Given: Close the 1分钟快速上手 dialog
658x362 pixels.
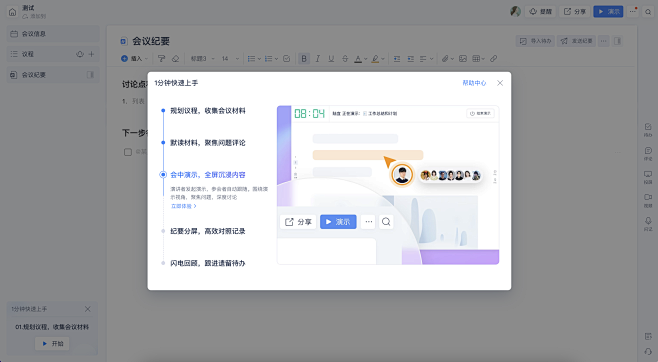Looking at the screenshot, I should tap(500, 83).
